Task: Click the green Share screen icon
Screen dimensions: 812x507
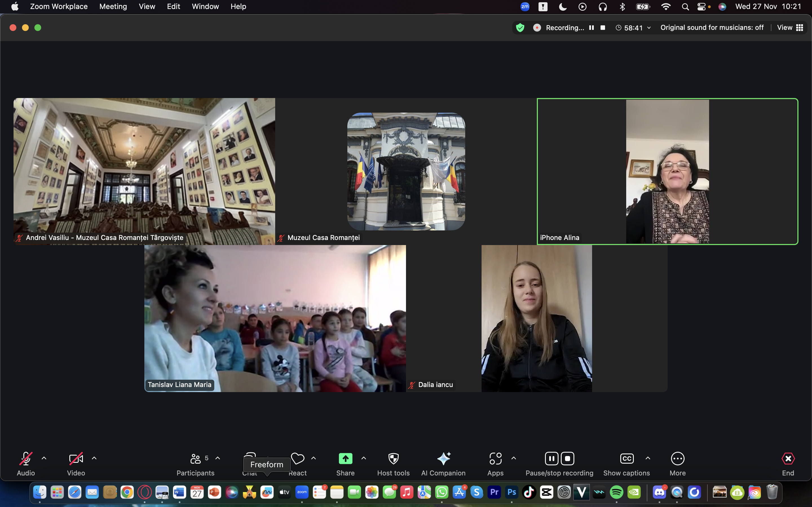Action: 345,458
